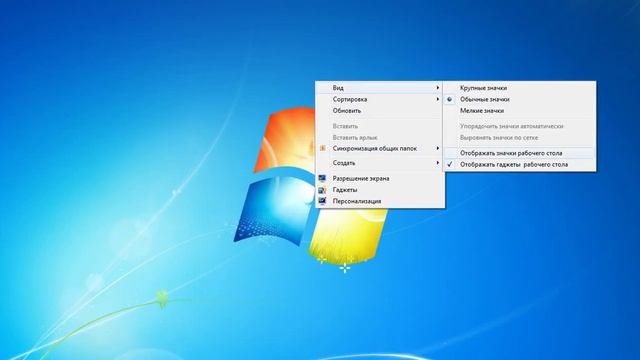This screenshot has width=640, height=360.
Task: Open Гаджеты from the context menu
Action: pyautogui.click(x=380, y=190)
